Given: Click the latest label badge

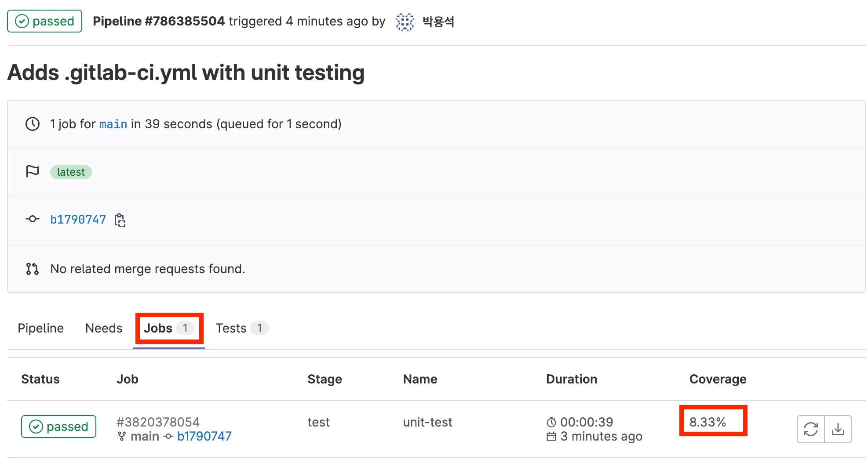Looking at the screenshot, I should [71, 172].
